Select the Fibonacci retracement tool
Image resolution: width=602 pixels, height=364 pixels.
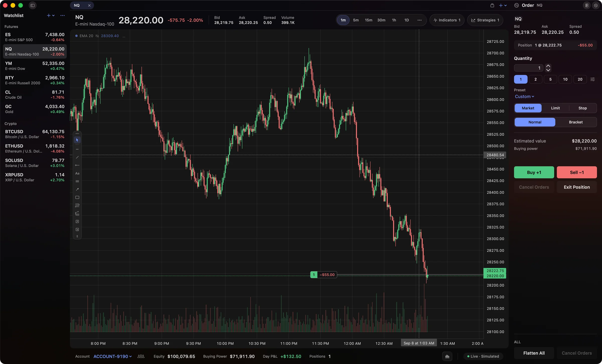click(x=77, y=205)
